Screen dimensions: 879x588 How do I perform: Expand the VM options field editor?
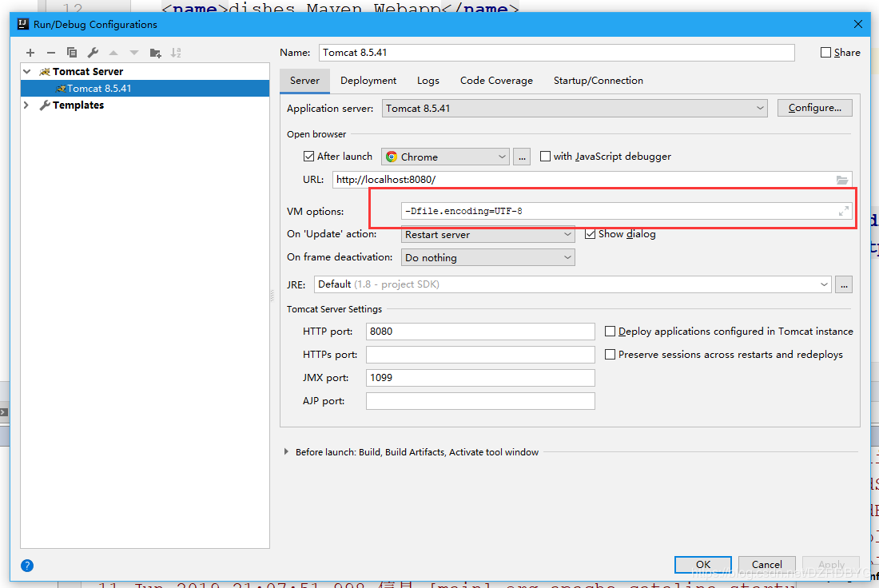pyautogui.click(x=843, y=211)
